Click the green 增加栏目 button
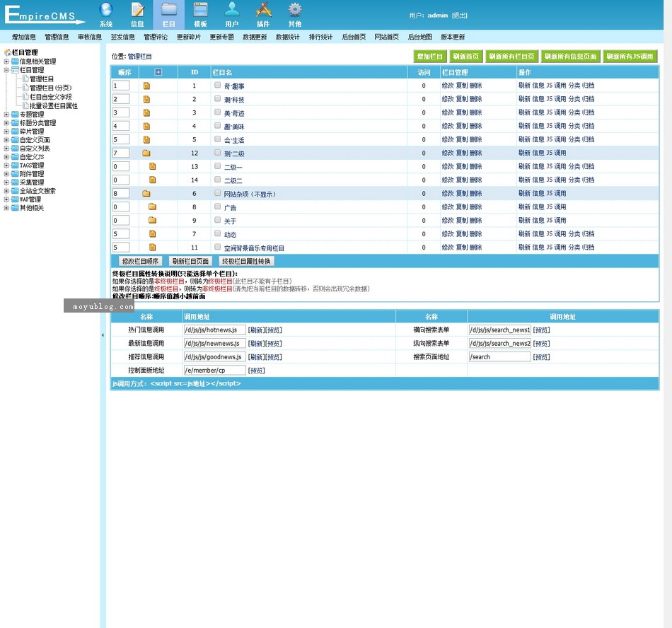The image size is (672, 628). (x=430, y=56)
